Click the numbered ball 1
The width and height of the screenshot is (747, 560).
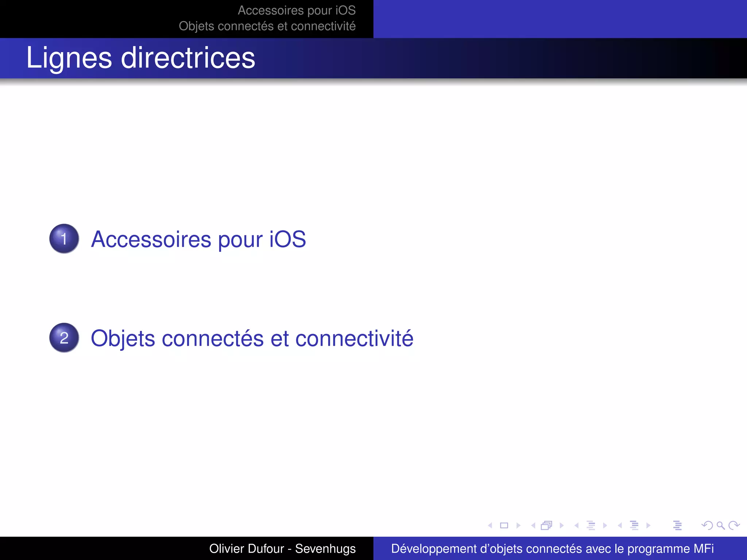[64, 239]
